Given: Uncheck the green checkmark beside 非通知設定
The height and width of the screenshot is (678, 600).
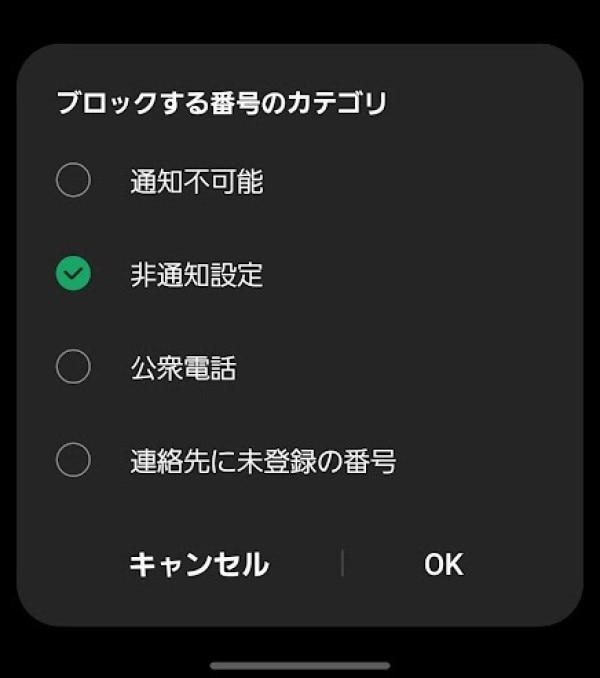Looking at the screenshot, I should (x=73, y=273).
